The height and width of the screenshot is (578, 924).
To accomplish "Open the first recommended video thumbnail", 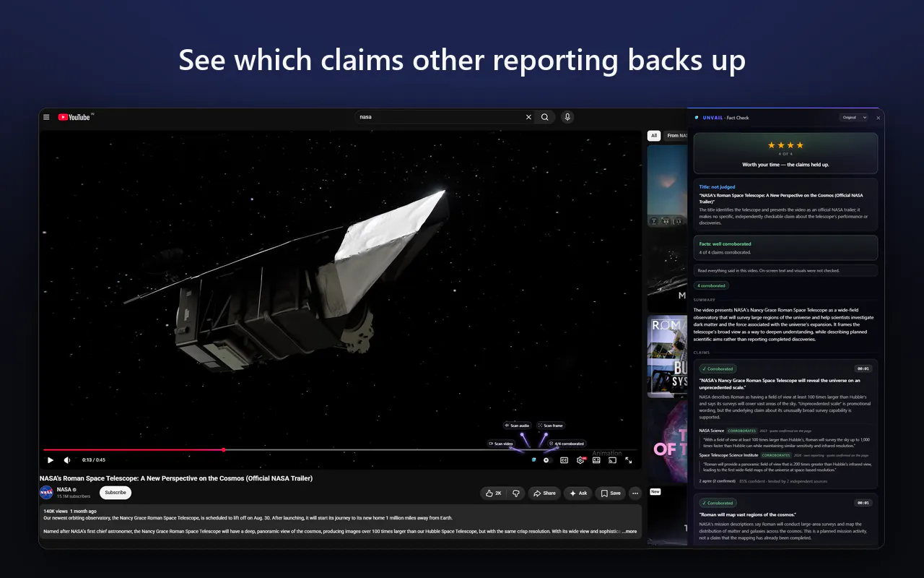I will (x=667, y=186).
